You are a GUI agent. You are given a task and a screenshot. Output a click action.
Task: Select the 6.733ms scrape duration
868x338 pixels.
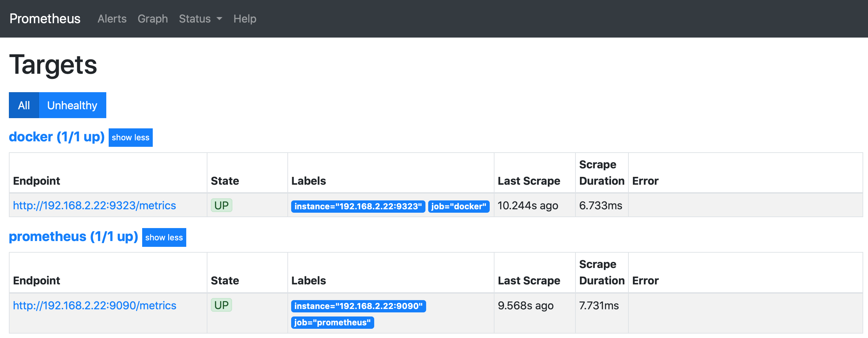(601, 206)
